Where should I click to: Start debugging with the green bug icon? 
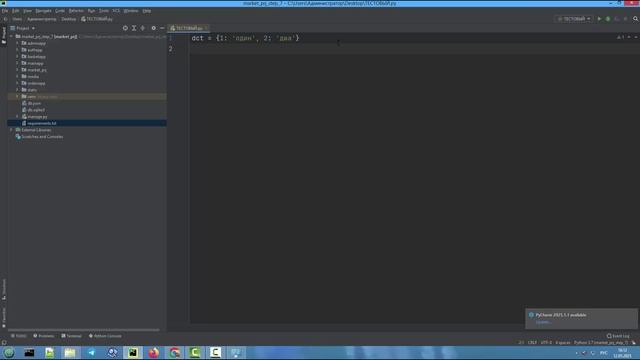tap(608, 19)
